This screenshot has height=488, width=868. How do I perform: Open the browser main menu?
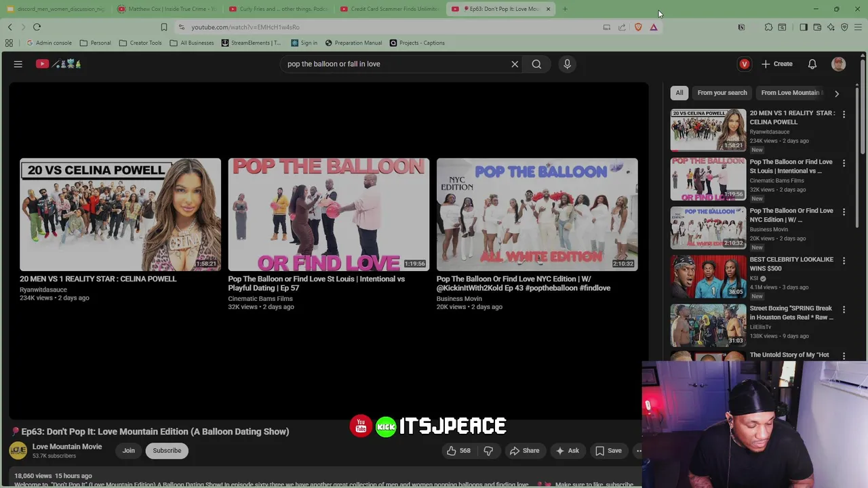point(859,27)
